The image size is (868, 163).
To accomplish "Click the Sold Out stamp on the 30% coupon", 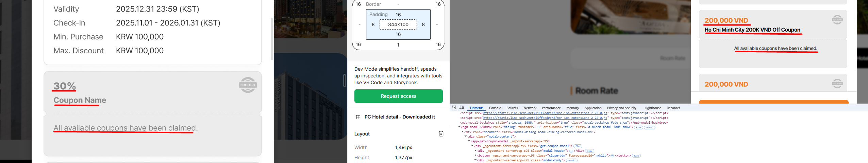I will [x=248, y=85].
